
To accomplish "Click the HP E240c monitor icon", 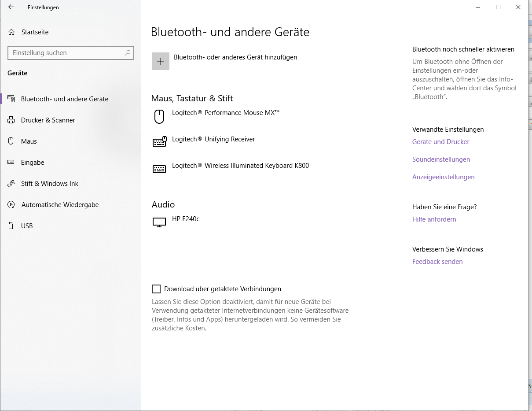I will [159, 222].
